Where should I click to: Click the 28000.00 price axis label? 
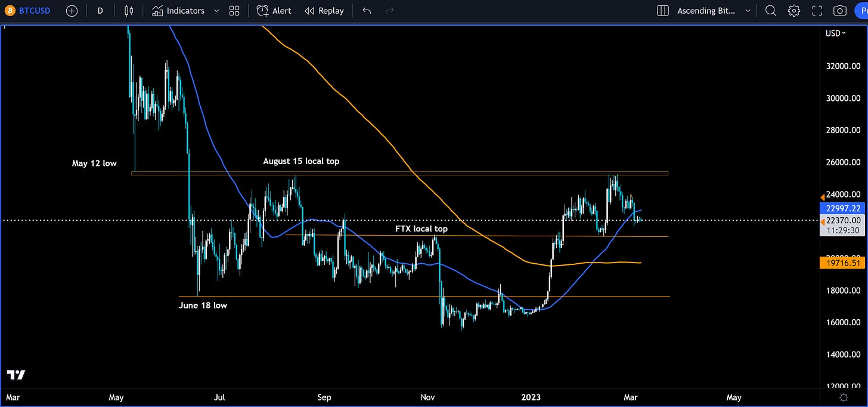tap(844, 130)
